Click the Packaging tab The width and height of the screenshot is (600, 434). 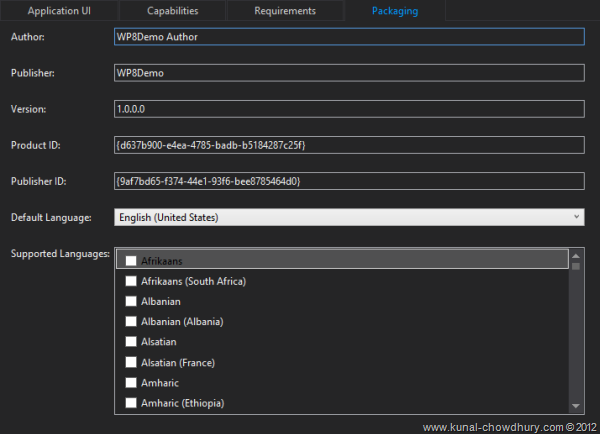tap(395, 12)
